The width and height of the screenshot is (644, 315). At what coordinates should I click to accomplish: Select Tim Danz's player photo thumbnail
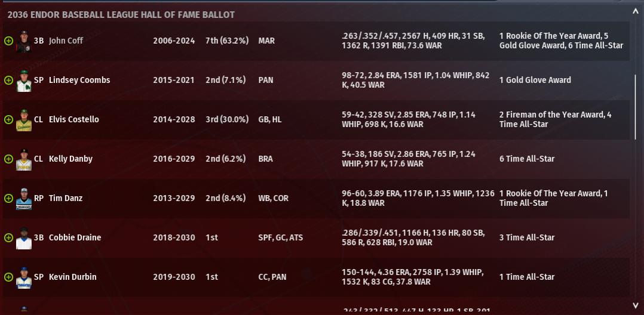pos(23,199)
